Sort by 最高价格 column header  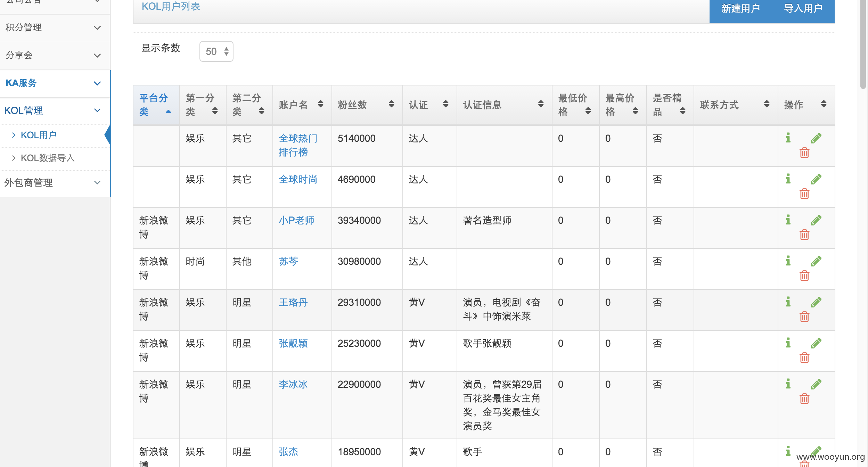(623, 105)
